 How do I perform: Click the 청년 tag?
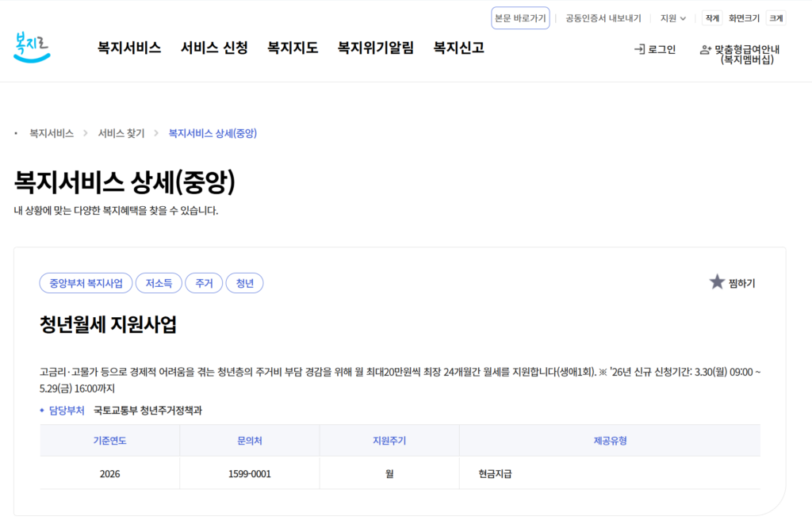tap(244, 283)
